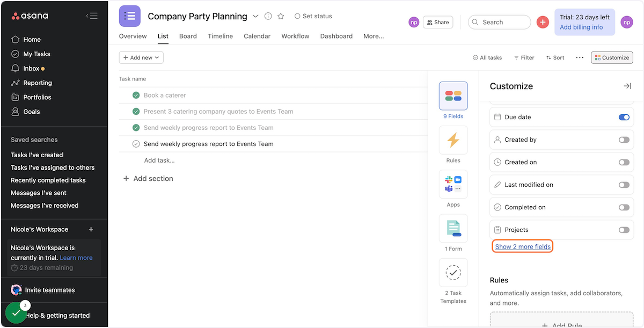644x328 pixels.
Task: Click the project member avatar beside Share
Action: click(x=414, y=22)
